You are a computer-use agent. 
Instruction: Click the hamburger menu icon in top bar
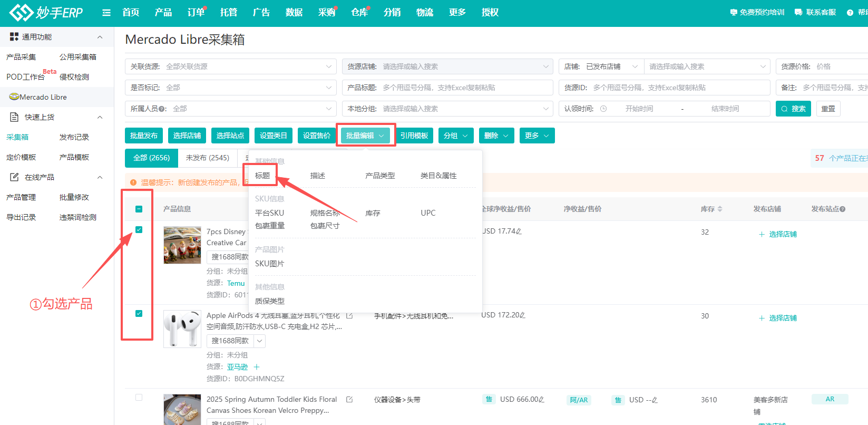pos(106,13)
